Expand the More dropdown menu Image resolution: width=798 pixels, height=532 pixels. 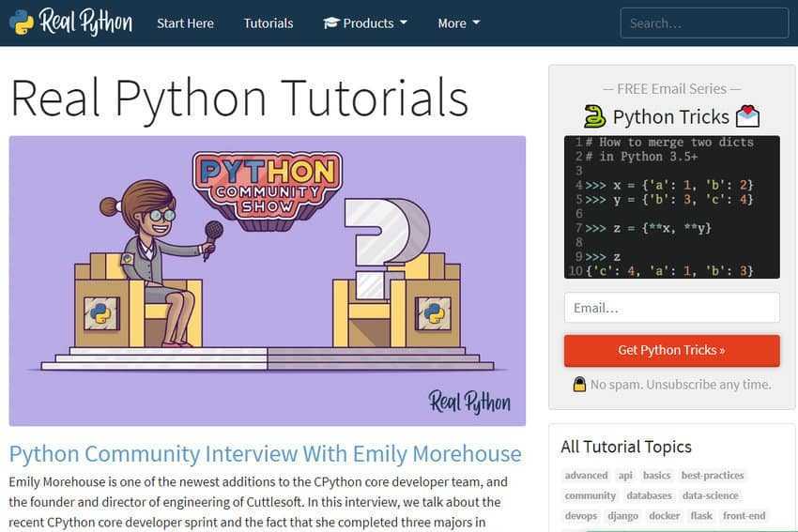458,23
